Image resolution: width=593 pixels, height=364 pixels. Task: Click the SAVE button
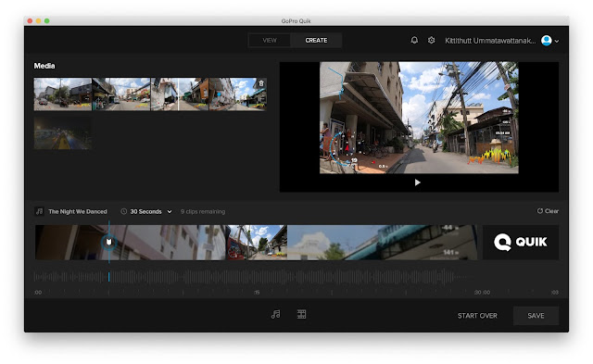pyautogui.click(x=536, y=316)
